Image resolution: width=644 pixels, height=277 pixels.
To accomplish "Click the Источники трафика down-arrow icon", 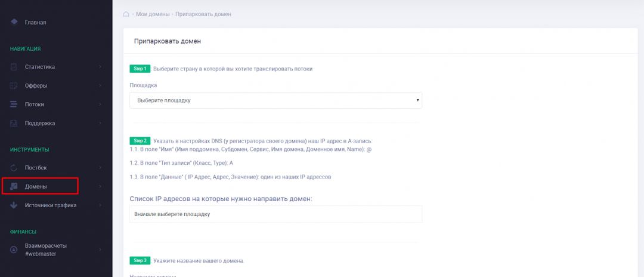I will point(14,205).
